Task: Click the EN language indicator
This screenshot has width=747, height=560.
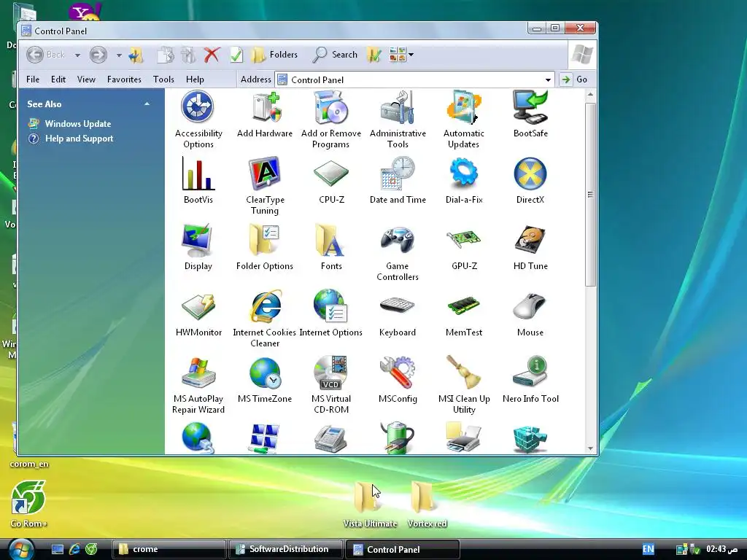Action: coord(649,549)
